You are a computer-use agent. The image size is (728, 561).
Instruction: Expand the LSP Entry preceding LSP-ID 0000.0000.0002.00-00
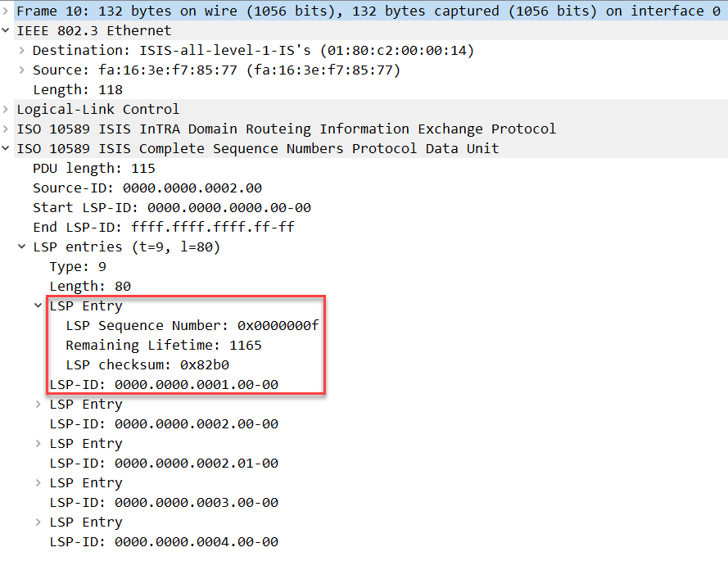point(39,404)
